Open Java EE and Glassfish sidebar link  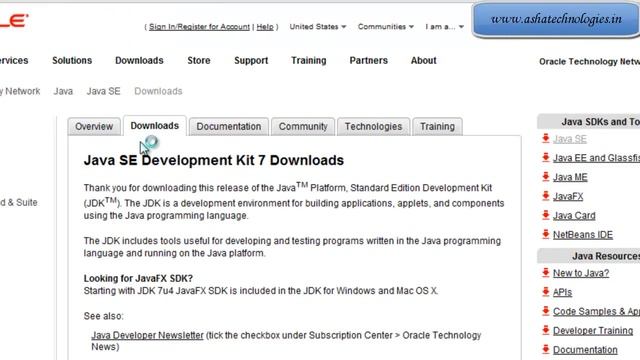click(596, 158)
